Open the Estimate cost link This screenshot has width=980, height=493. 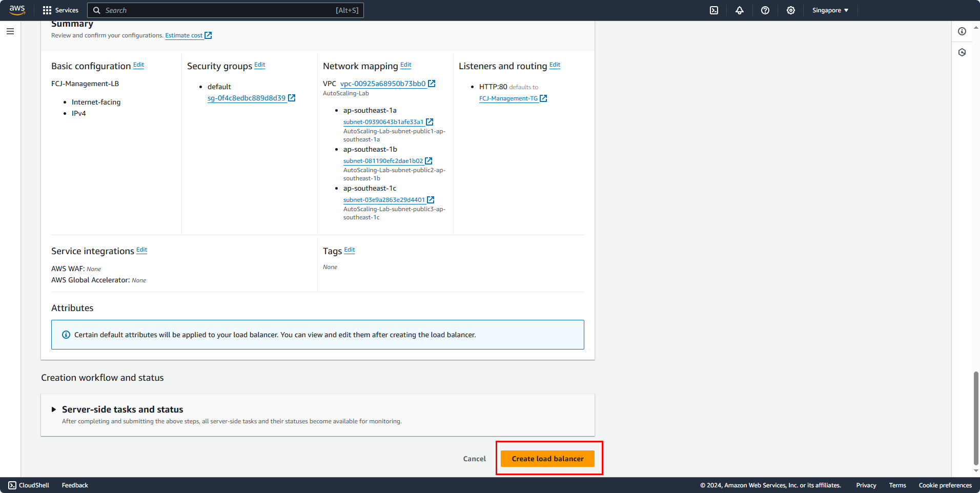[184, 35]
